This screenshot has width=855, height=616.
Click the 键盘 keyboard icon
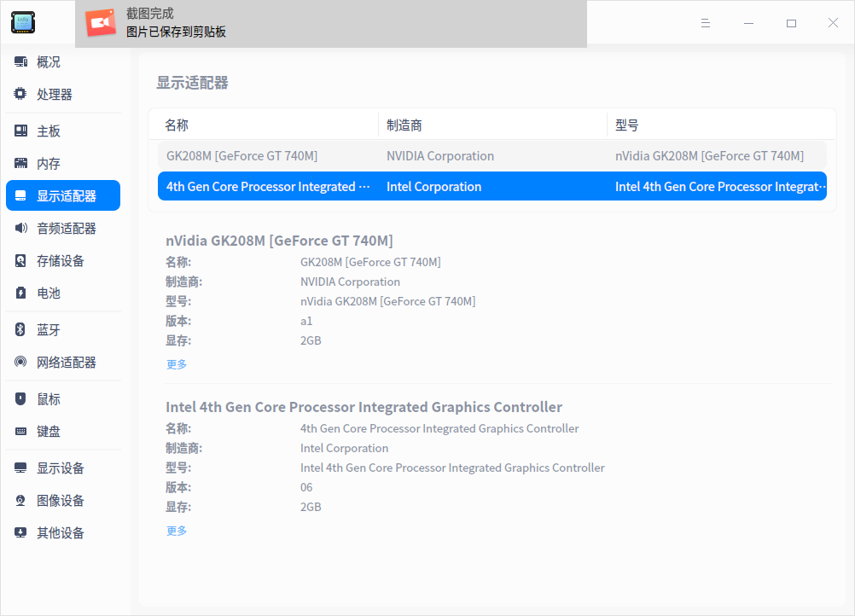20,431
